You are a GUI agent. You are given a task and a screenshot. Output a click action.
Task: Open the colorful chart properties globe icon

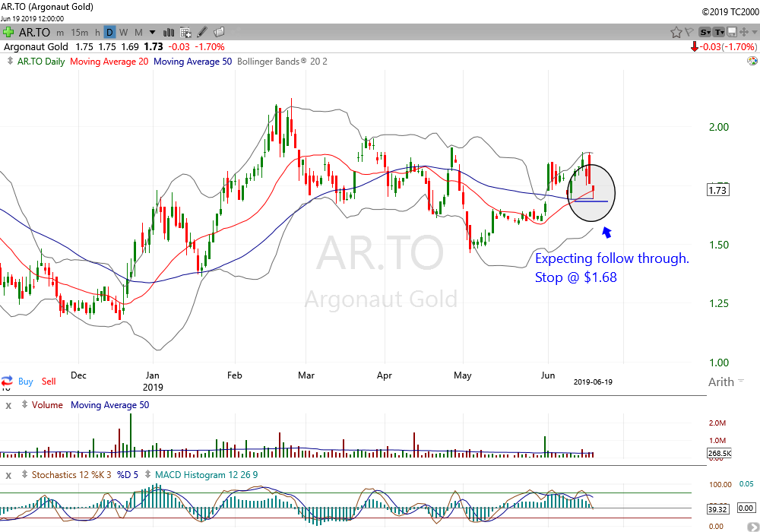[752, 61]
